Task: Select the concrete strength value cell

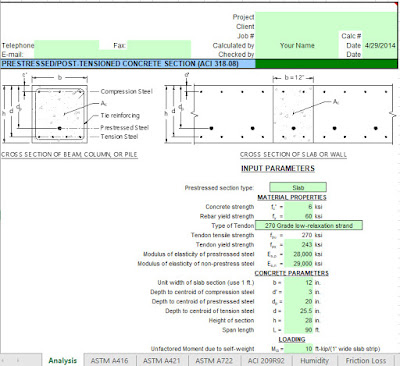Action: click(x=299, y=207)
